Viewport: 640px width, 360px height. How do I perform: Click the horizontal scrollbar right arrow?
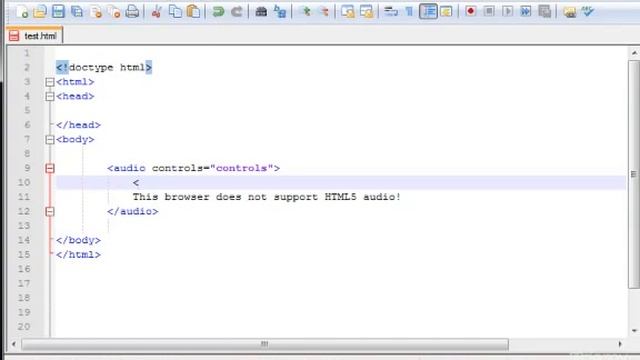coord(620,344)
